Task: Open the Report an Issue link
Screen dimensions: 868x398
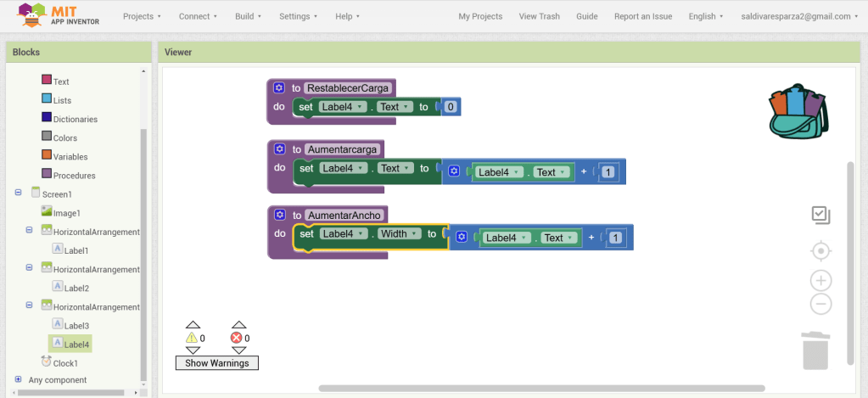Action: (643, 16)
